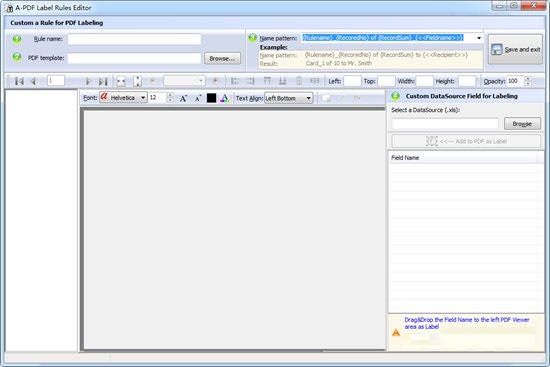Click the PDF template input field
This screenshot has height=367, width=550.
[134, 58]
